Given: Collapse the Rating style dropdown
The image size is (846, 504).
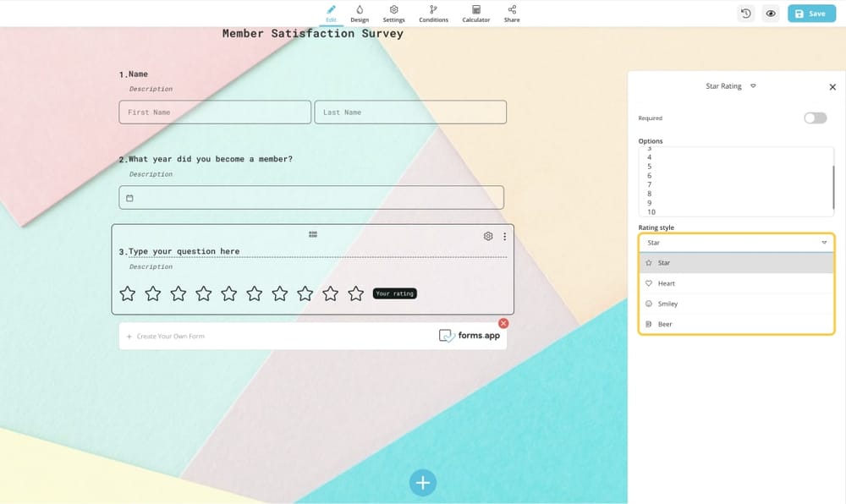Looking at the screenshot, I should (824, 243).
